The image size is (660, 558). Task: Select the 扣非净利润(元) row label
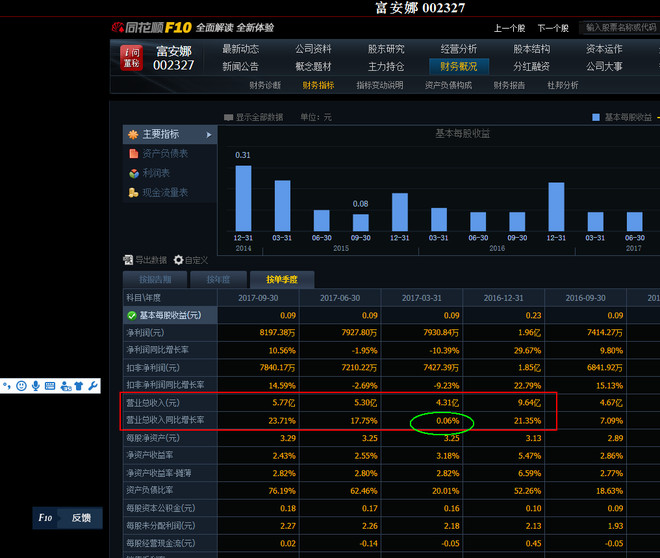(x=153, y=368)
